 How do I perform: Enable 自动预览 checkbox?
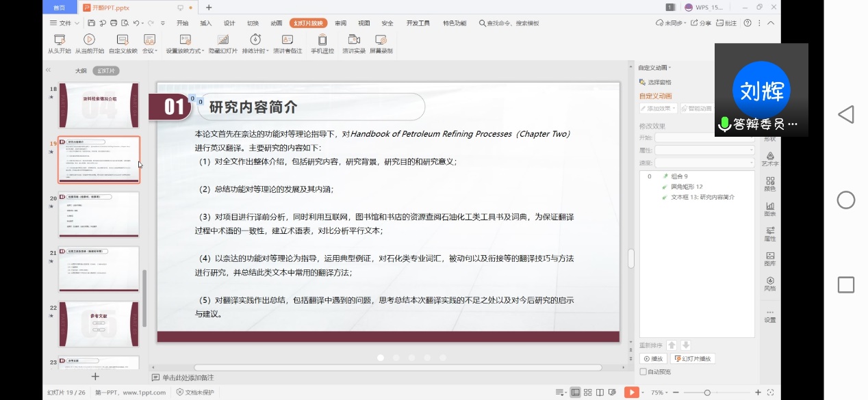[x=643, y=372]
